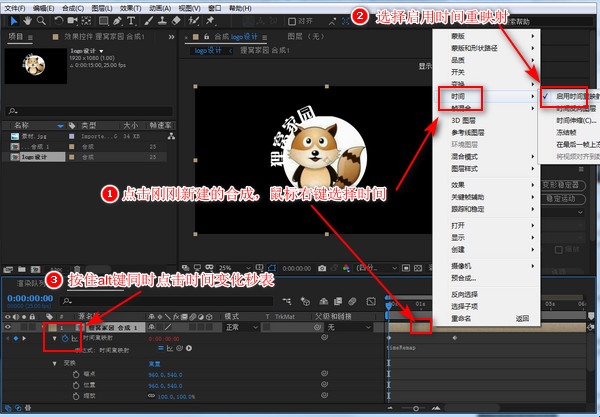Screen dimensions: 600x417
Task: Choose Rename in the context menu
Action: click(x=486, y=318)
